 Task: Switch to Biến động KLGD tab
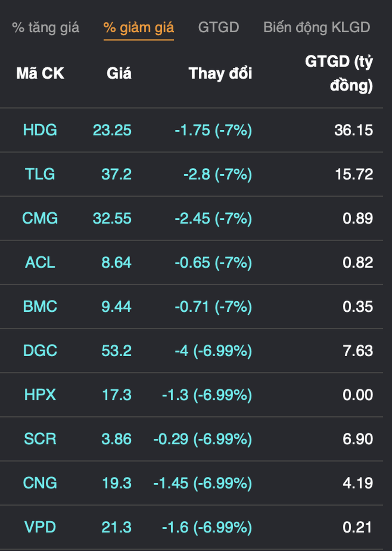click(x=316, y=28)
